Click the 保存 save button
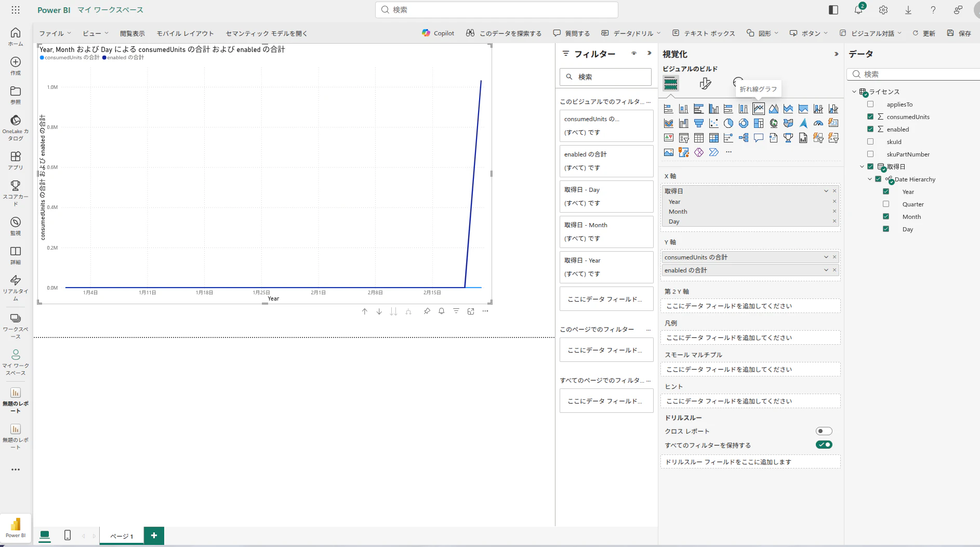This screenshot has height=547, width=980. [959, 33]
